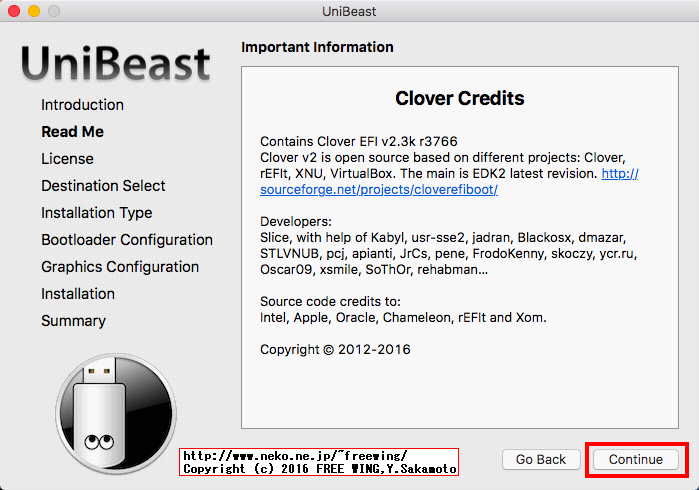
Task: Click the 'Source code credits to:' line
Action: 330,302
